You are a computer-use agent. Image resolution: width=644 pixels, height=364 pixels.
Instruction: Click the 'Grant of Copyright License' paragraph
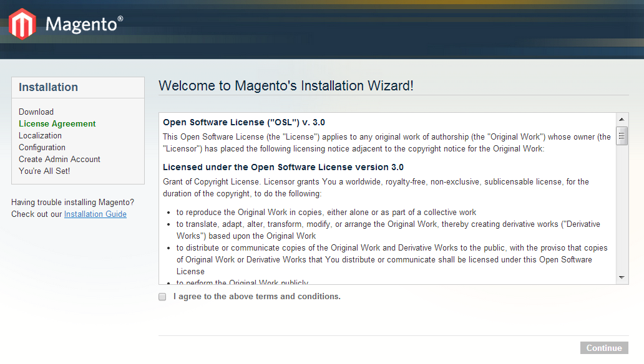(x=376, y=188)
